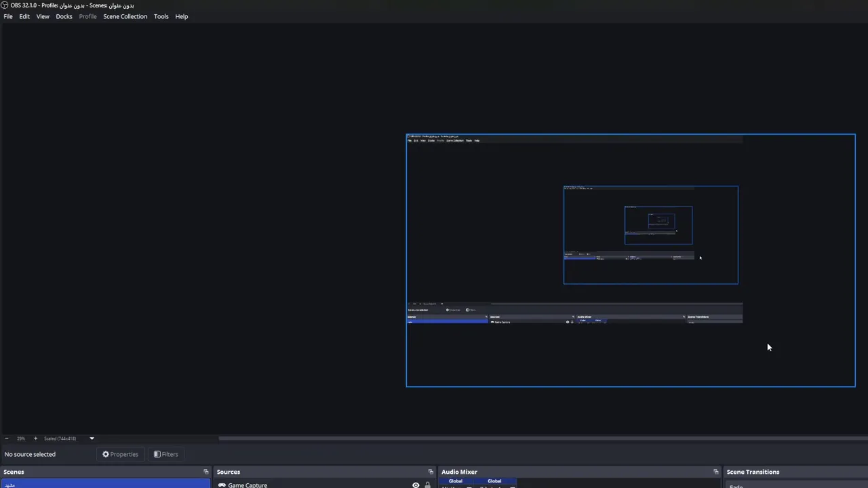The image size is (868, 488).
Task: Toggle visibility of Game Capture source
Action: pyautogui.click(x=416, y=485)
